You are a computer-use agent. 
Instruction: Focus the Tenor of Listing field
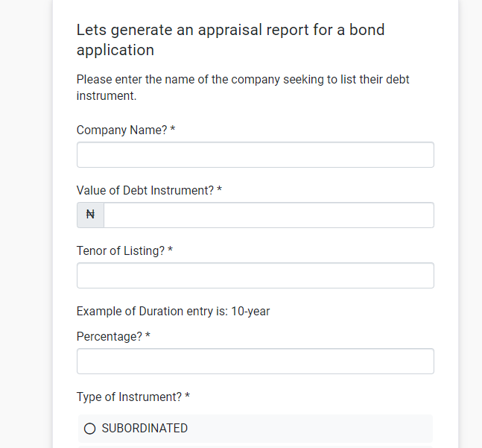pyautogui.click(x=255, y=276)
